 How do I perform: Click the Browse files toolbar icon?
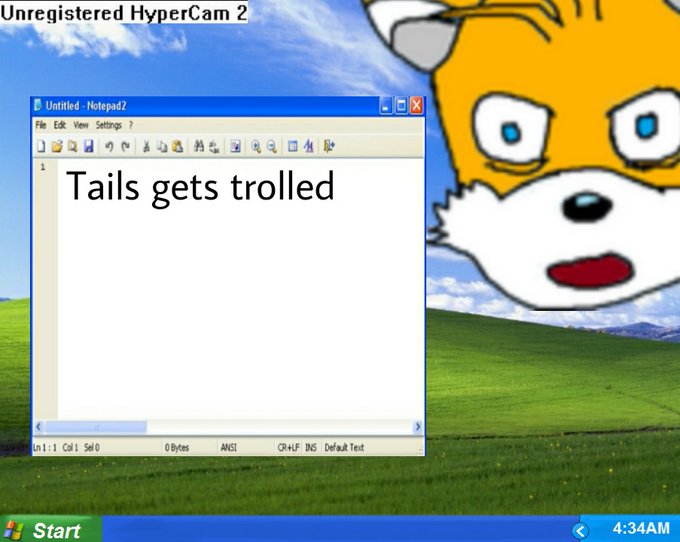click(73, 147)
